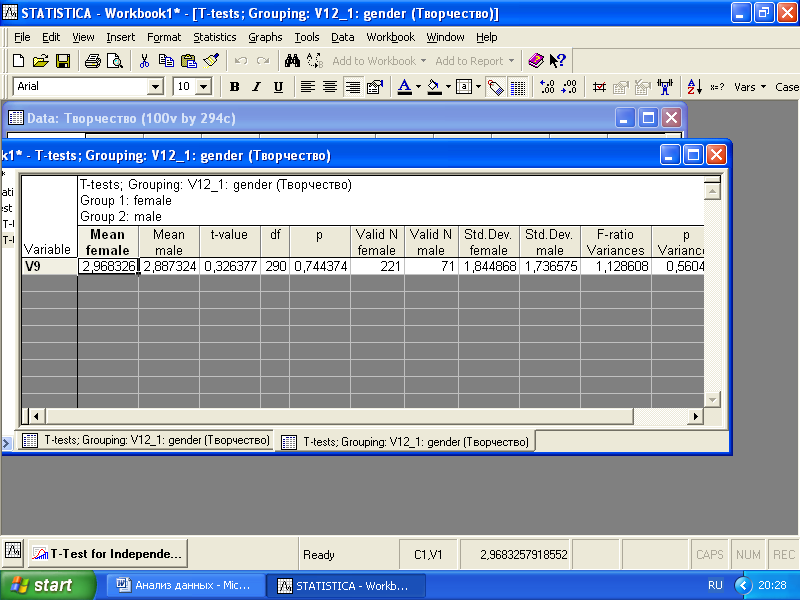Screen dimensions: 800x600
Task: Open the Vars dropdown
Action: tap(750, 87)
